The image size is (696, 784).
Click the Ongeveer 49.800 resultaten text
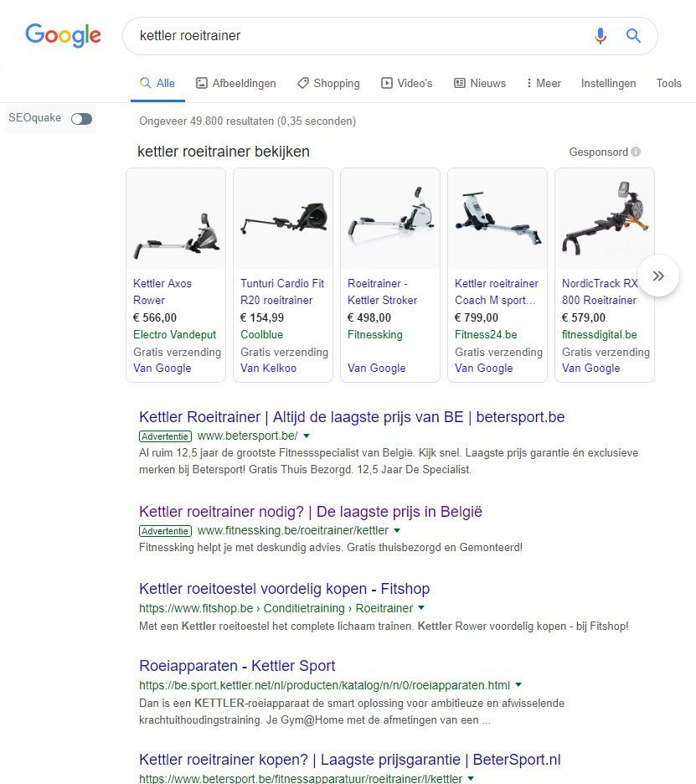[x=248, y=121]
